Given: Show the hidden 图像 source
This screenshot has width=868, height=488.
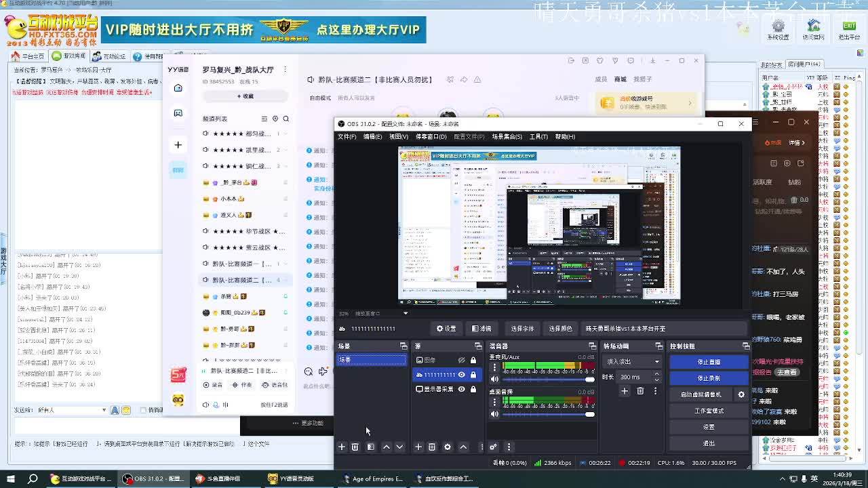Looking at the screenshot, I should tap(461, 360).
